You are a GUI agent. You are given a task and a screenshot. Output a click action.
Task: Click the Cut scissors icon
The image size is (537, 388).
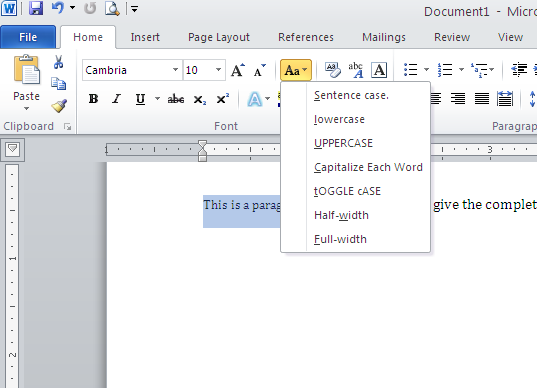(58, 62)
